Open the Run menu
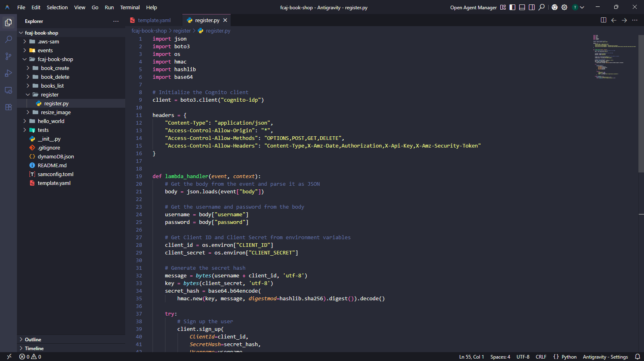The width and height of the screenshot is (644, 361). click(109, 7)
